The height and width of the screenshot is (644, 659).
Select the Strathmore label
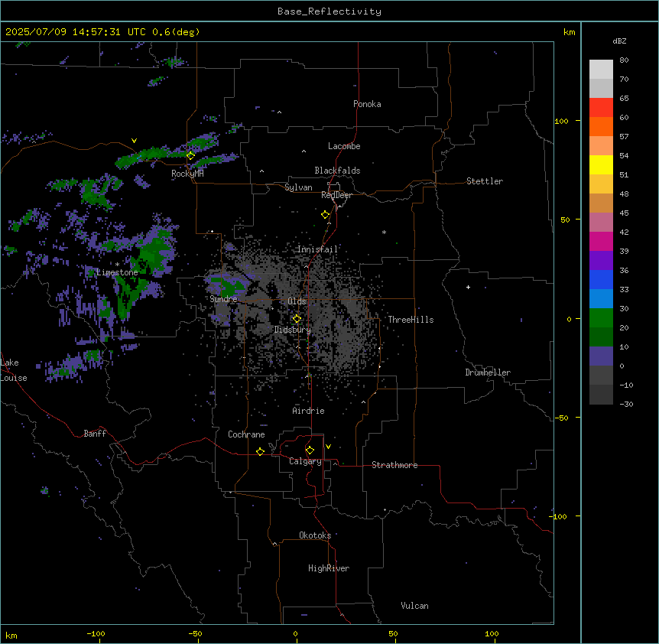coord(394,465)
